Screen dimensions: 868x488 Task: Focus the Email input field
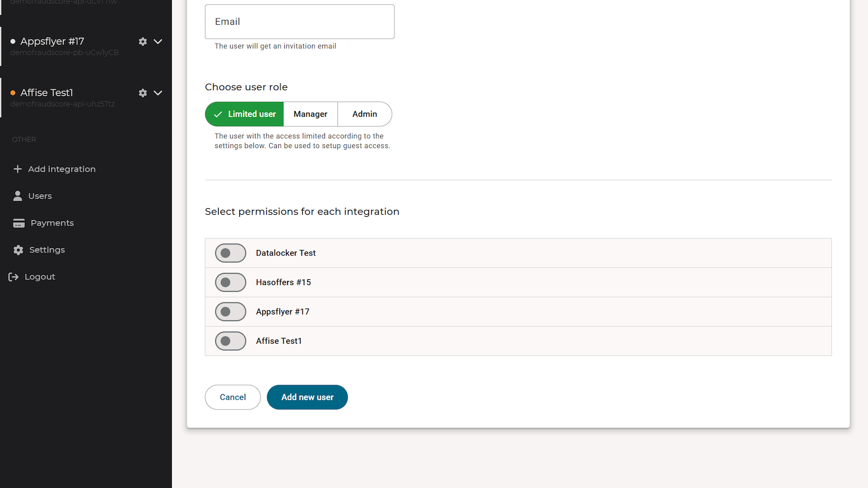[x=299, y=22]
